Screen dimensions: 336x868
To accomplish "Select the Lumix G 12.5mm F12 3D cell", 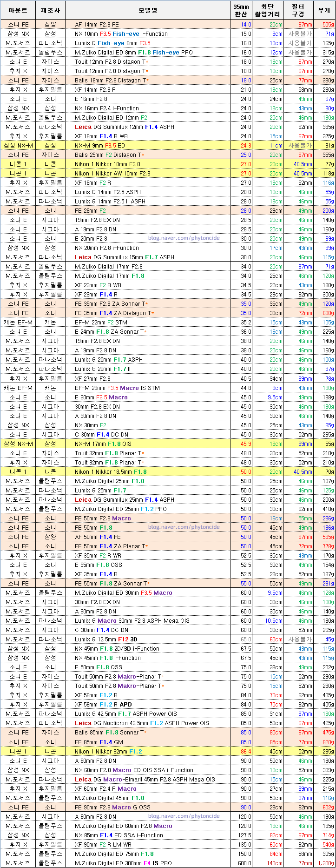I will [x=106, y=639].
